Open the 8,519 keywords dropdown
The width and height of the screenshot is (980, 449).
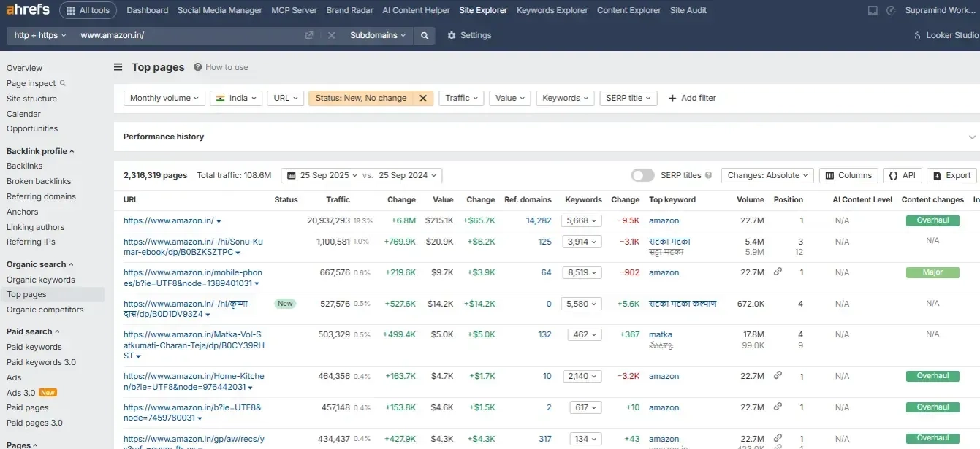click(581, 272)
